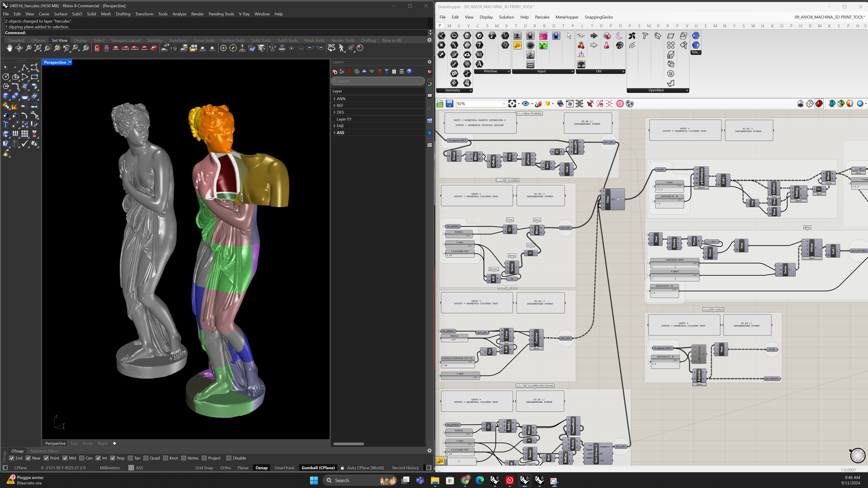The image size is (868, 488).
Task: Select the Walk mode figure icon
Action: [x=341, y=48]
